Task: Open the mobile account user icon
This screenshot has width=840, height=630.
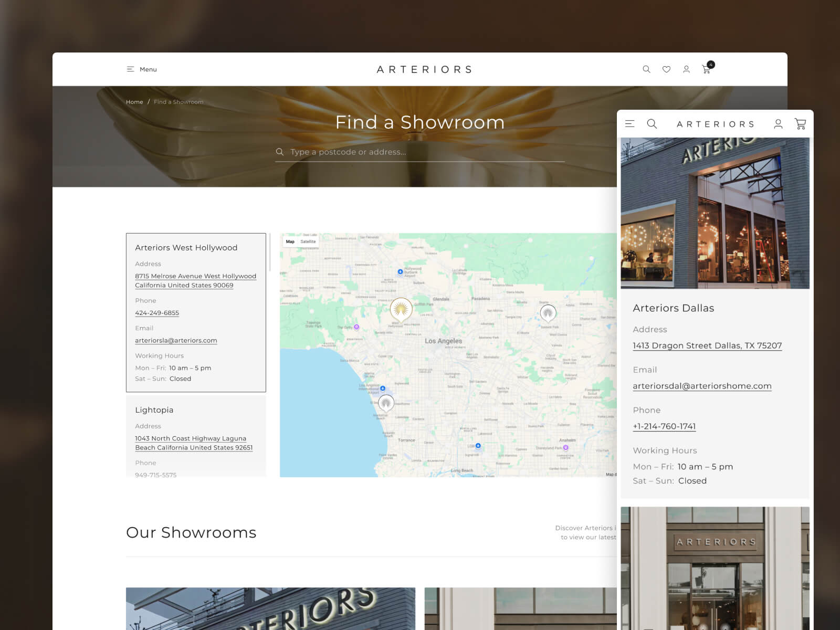Action: [x=778, y=124]
